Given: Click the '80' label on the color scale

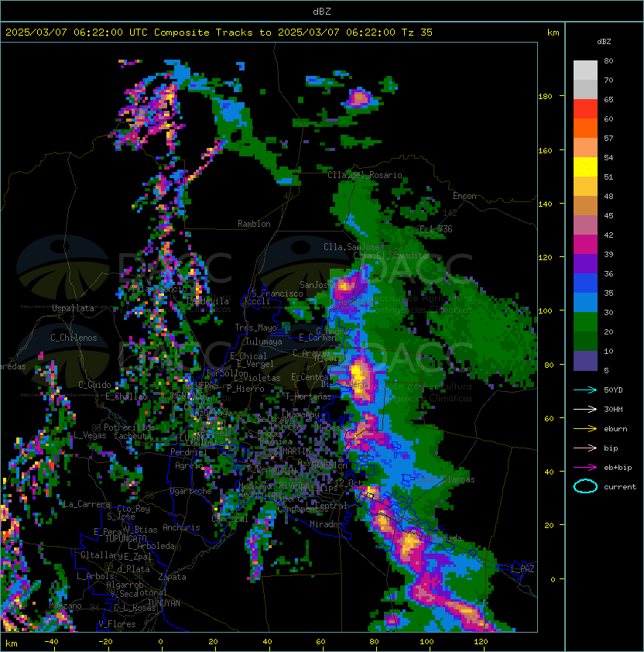Looking at the screenshot, I should 608,60.
